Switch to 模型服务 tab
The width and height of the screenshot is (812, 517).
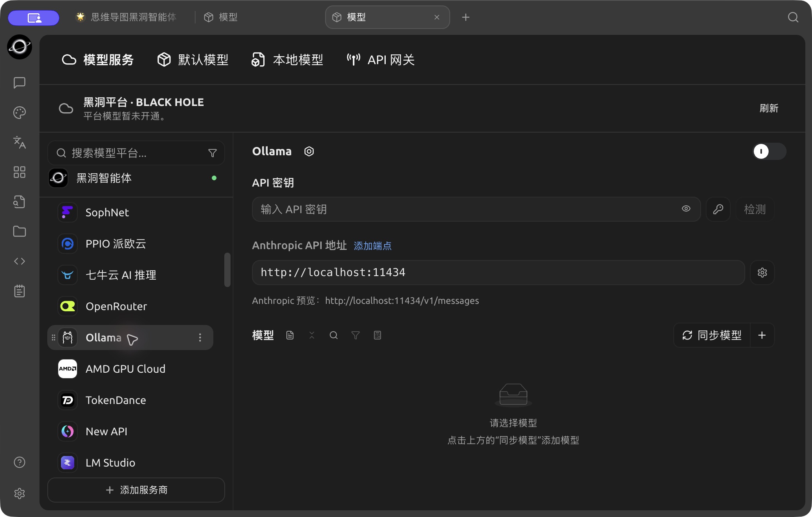click(x=98, y=60)
